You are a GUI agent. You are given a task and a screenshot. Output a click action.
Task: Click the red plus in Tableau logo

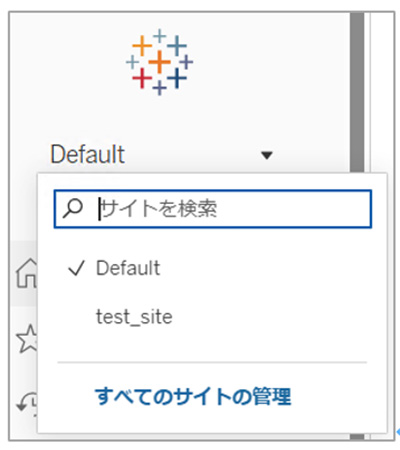point(142,78)
